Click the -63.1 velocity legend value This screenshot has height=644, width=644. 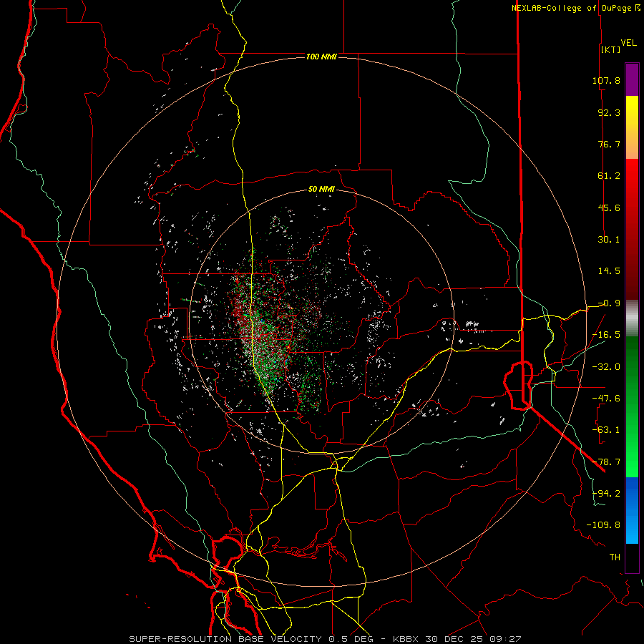pyautogui.click(x=606, y=430)
